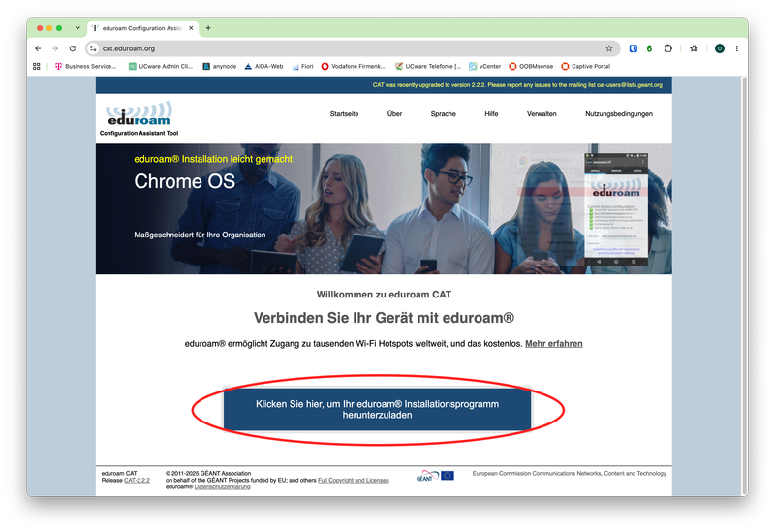Image resolution: width=775 pixels, height=532 pixels.
Task: Open the Über menu item
Action: click(x=394, y=114)
